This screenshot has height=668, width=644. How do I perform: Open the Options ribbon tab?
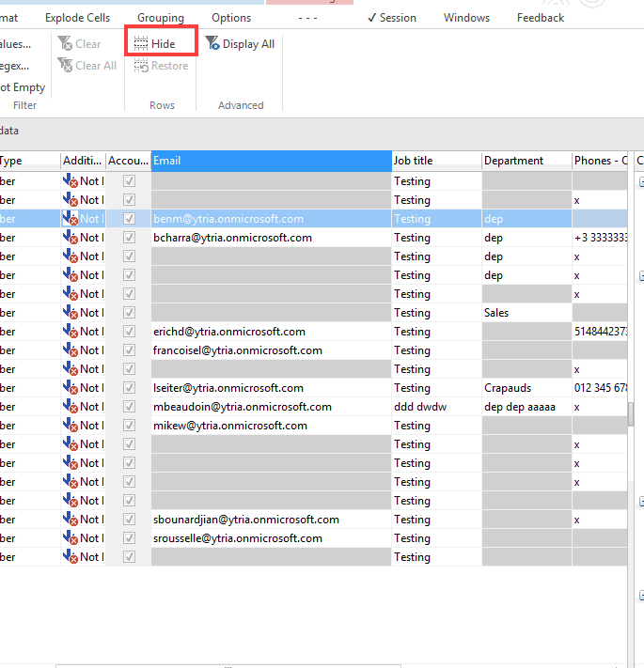(231, 18)
